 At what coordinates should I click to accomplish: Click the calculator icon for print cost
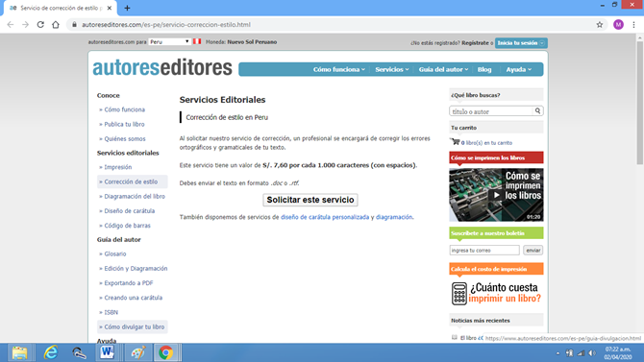(459, 294)
